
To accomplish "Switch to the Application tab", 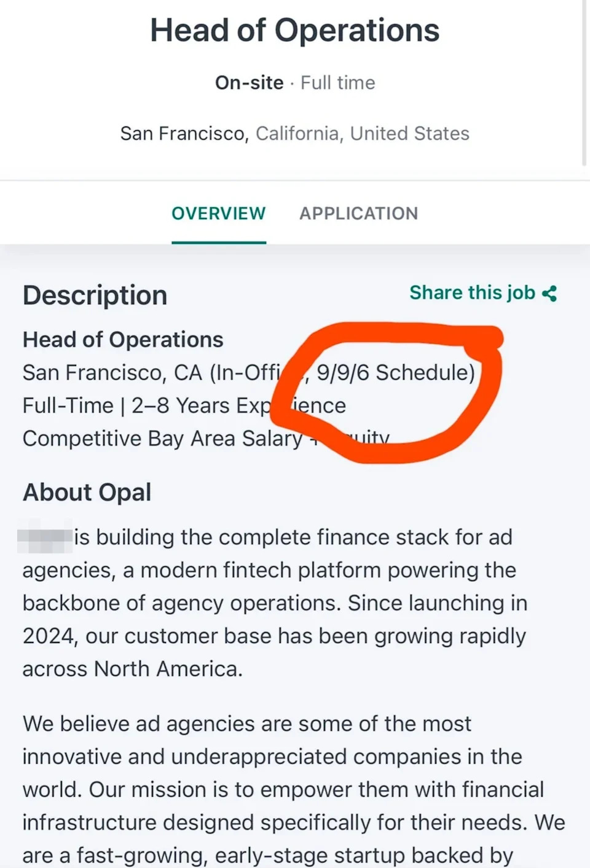I will pos(358,213).
